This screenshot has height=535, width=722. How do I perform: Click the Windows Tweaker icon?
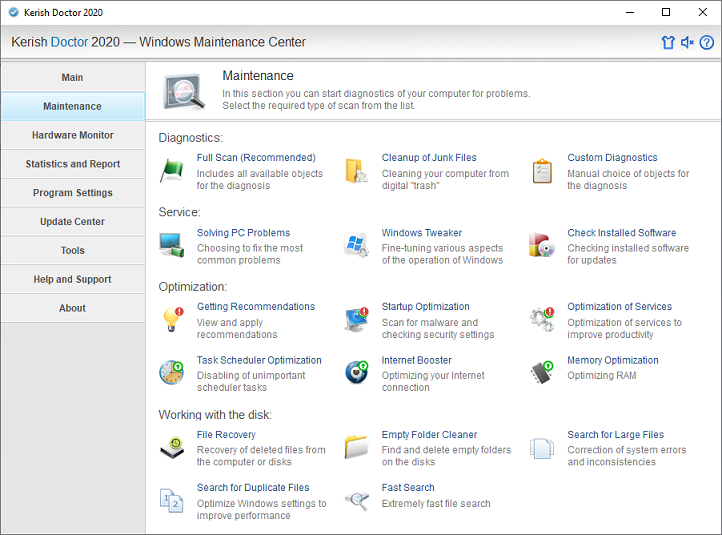356,245
